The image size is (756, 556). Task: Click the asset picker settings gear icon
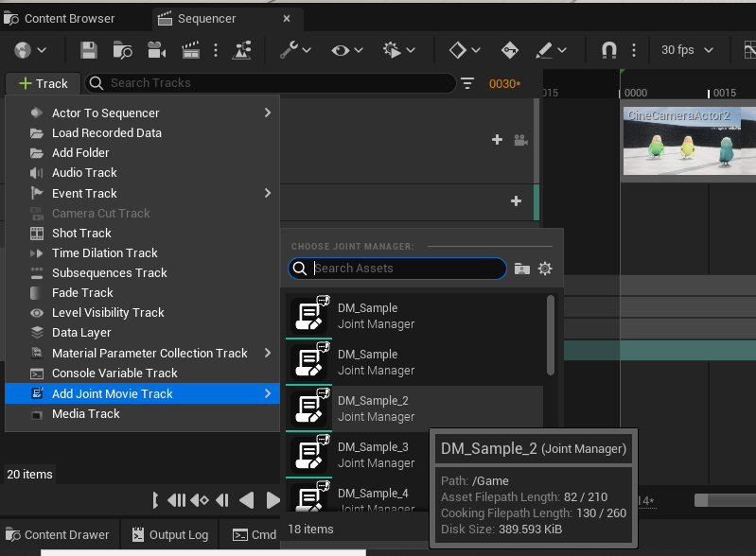545,269
